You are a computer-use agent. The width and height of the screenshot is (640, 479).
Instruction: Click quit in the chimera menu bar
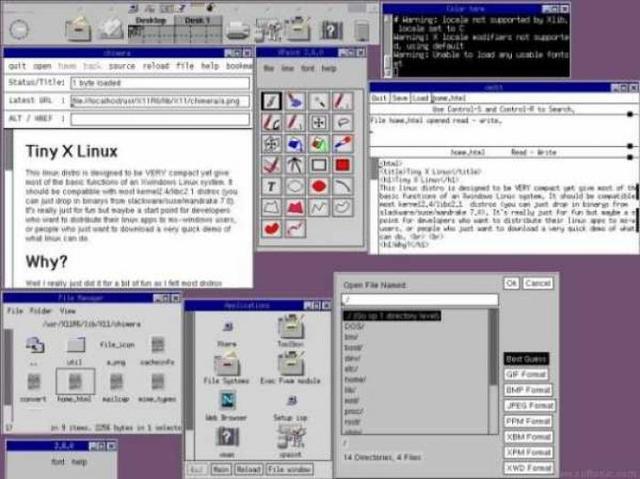tap(17, 66)
